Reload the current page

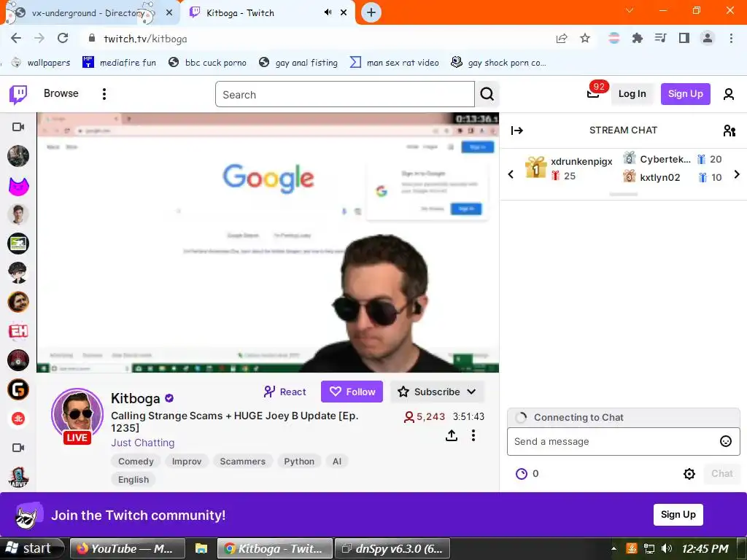[63, 38]
